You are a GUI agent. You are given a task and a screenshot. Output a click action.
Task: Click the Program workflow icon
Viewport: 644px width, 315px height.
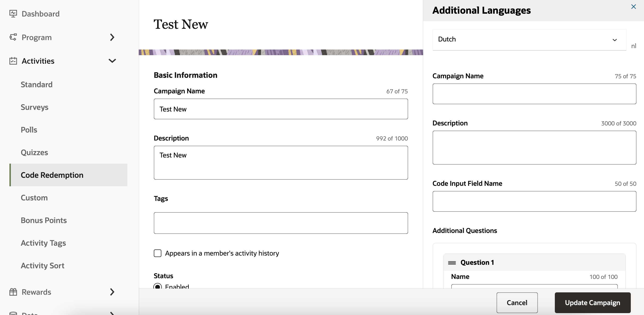pos(13,37)
